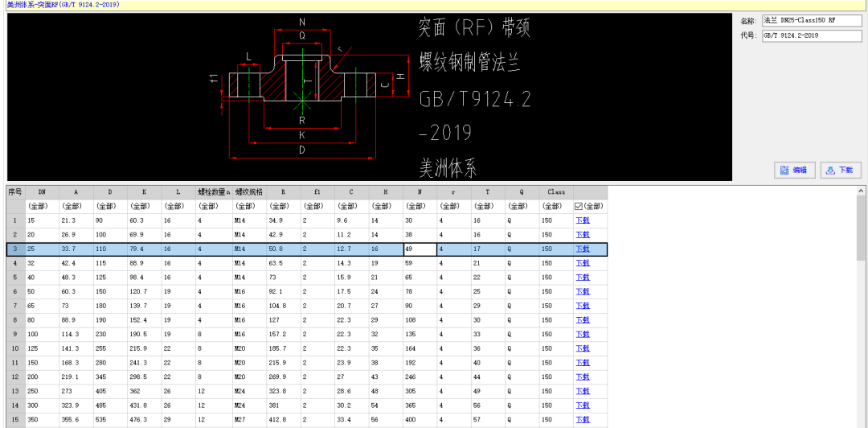868x428 pixels.
Task: Focus the 代号 standard code field
Action: click(x=810, y=36)
